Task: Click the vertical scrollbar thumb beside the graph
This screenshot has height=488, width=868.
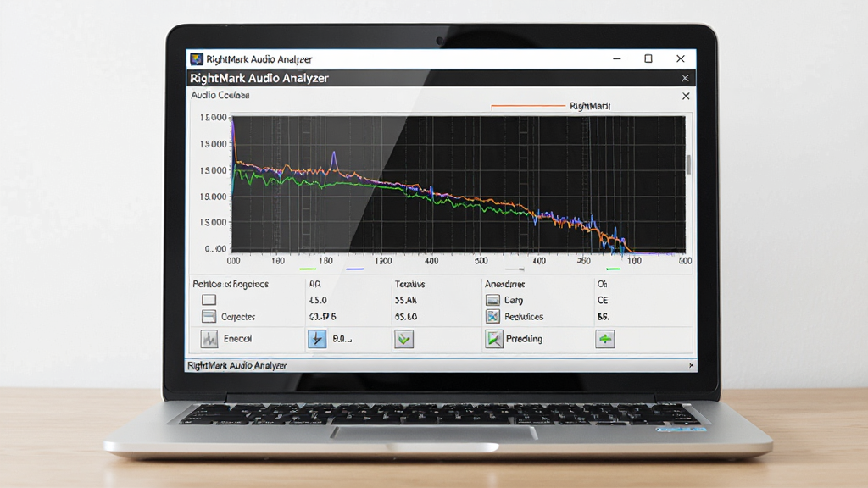Action: 688,164
